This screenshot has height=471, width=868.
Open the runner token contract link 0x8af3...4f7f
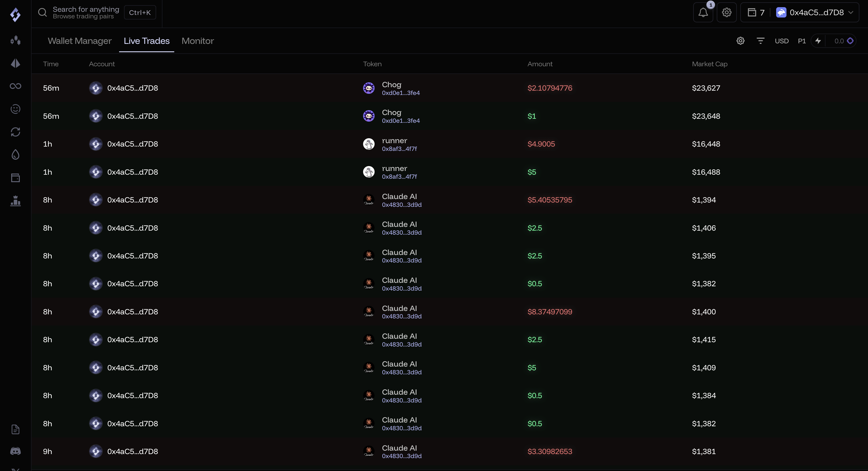[399, 149]
